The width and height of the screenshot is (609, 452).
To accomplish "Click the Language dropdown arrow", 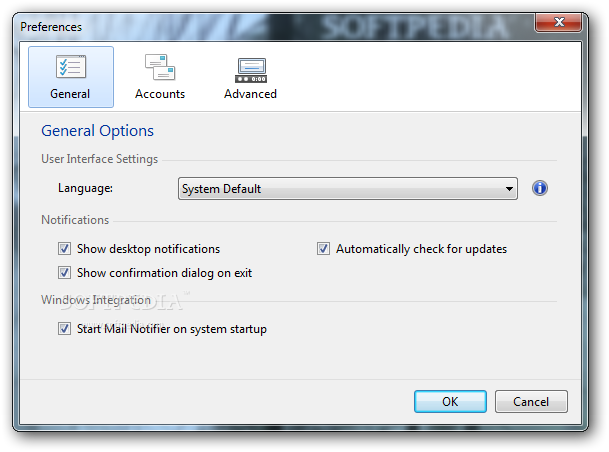I will point(509,189).
